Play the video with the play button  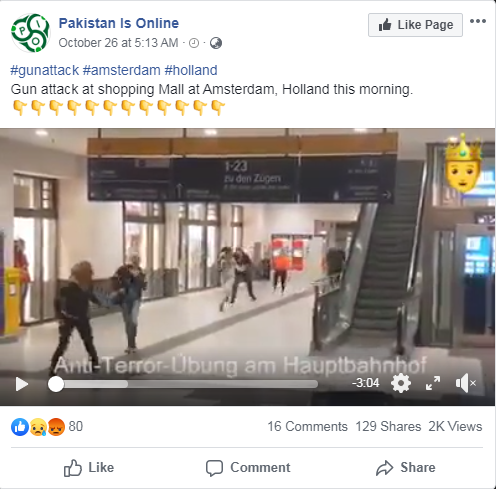tap(22, 384)
